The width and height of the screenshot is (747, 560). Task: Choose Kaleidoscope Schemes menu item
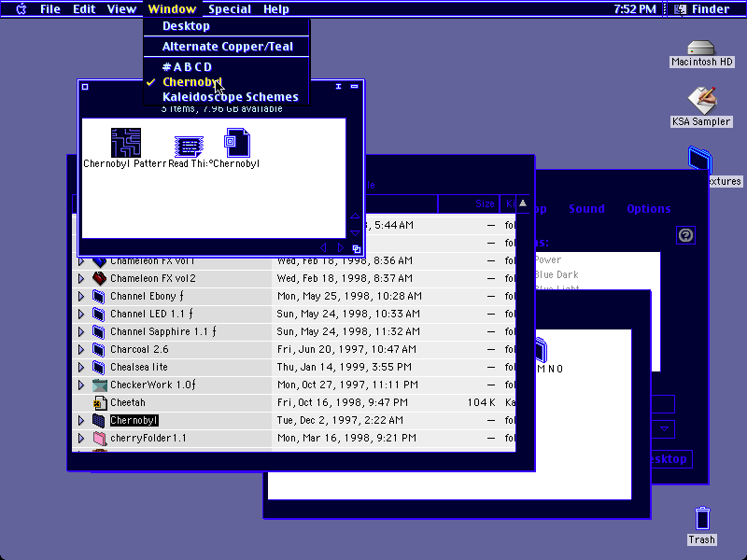(226, 97)
